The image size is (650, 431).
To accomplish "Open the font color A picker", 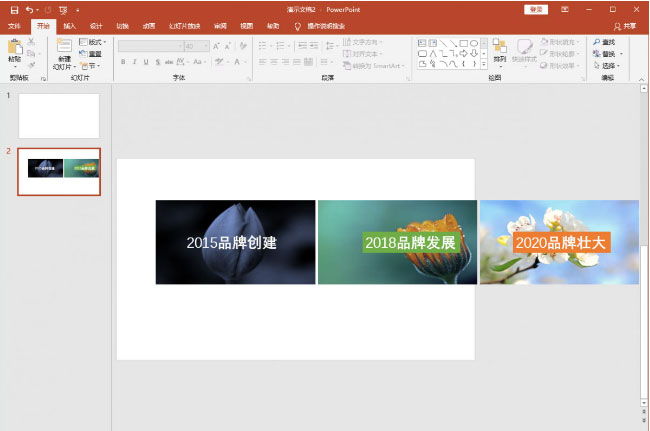I will 237,62.
